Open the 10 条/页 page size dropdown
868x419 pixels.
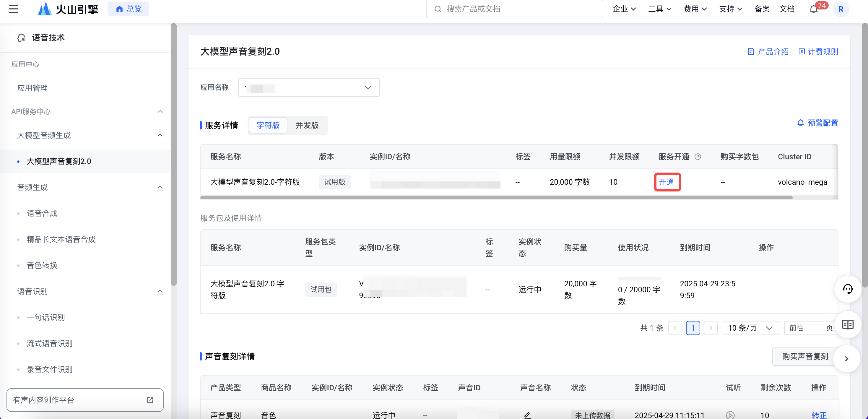point(750,328)
